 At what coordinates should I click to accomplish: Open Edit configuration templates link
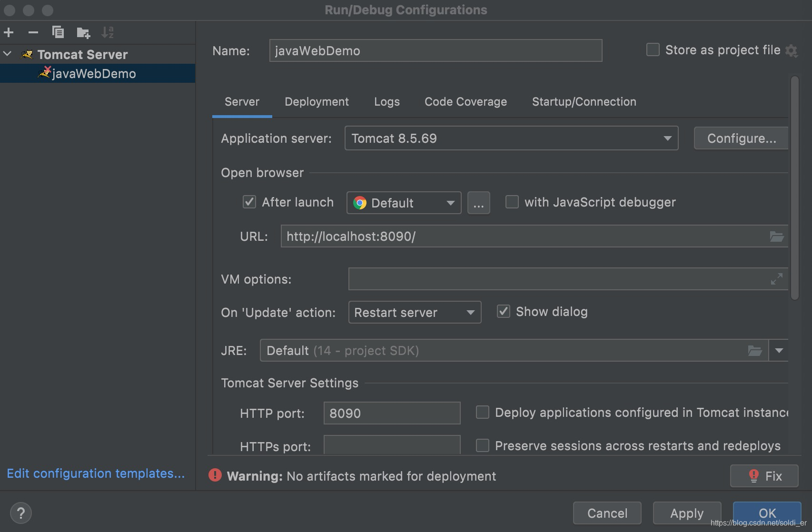tap(95, 473)
